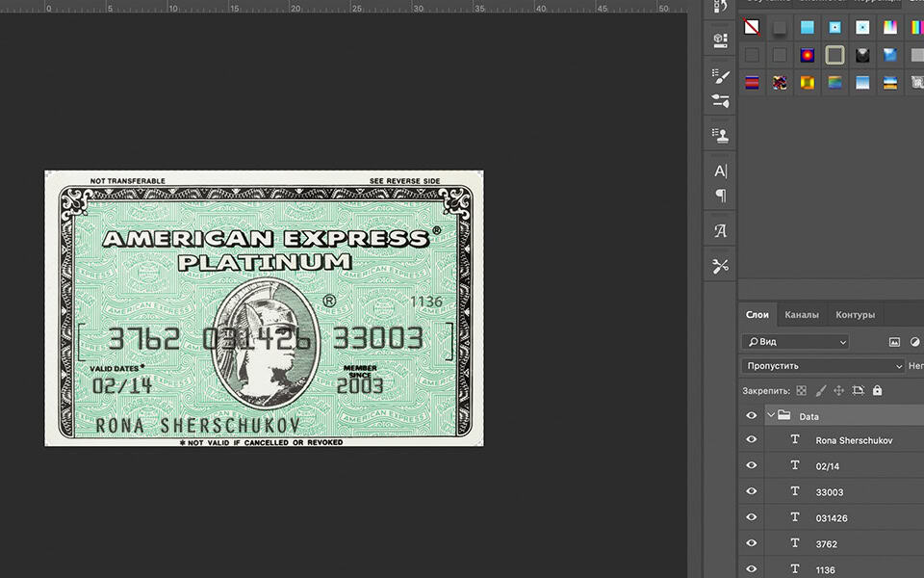This screenshot has width=924, height=578.
Task: Click the Data group folder icon
Action: (x=783, y=415)
